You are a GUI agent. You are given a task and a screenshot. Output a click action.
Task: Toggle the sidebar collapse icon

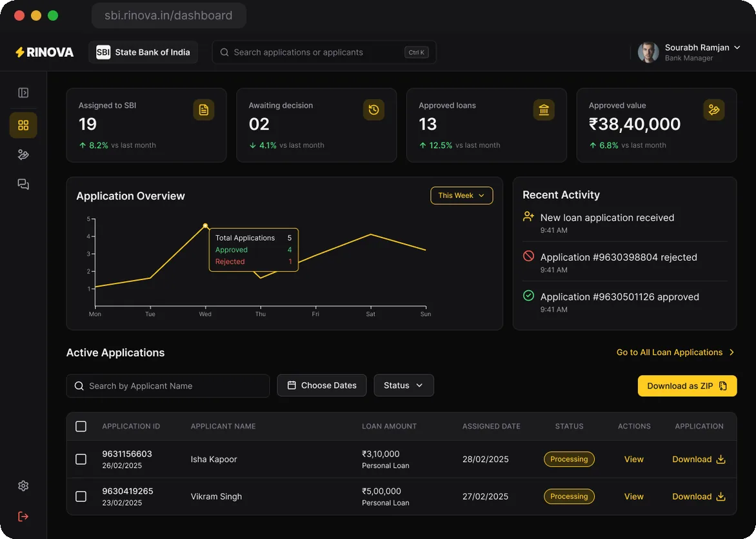click(x=23, y=93)
